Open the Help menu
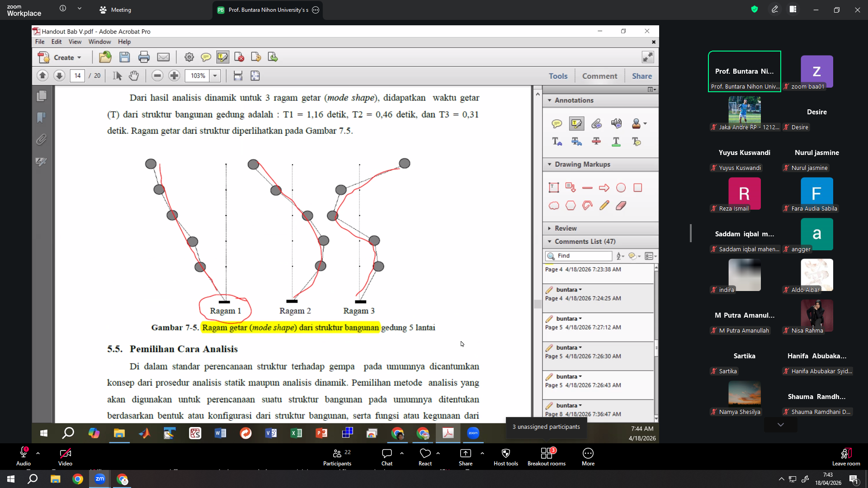 pyautogui.click(x=124, y=42)
